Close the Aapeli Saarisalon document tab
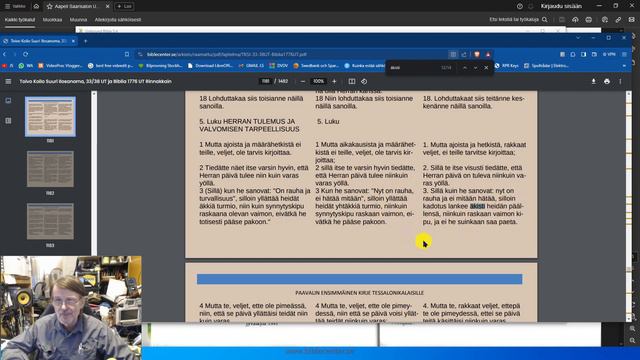This screenshot has height=360, width=640. (x=108, y=6)
